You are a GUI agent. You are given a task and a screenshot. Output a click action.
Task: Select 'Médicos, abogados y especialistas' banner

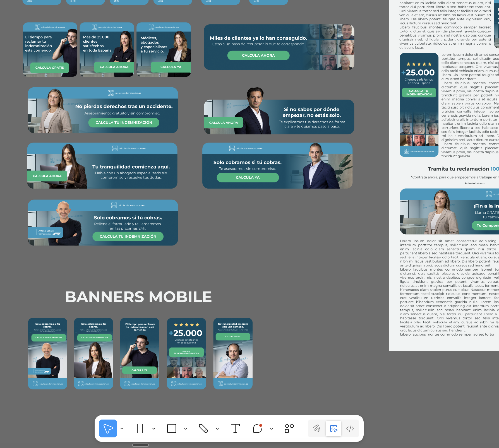click(x=164, y=50)
